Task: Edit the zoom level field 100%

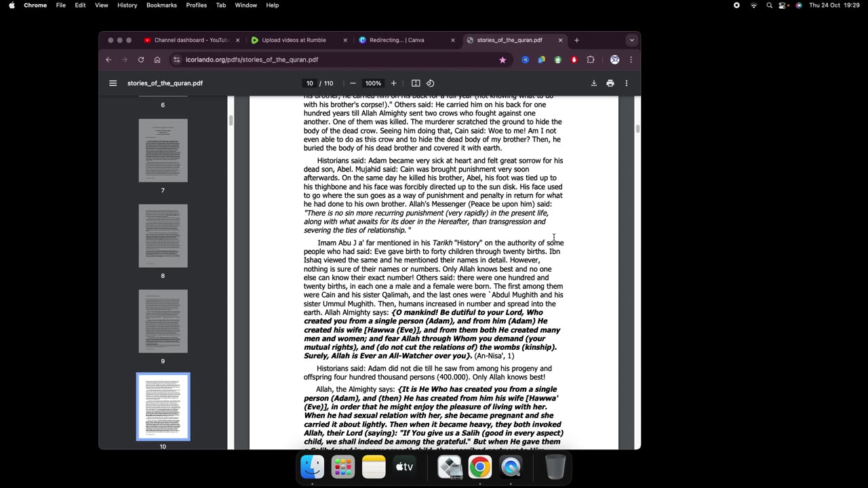Action: pos(373,83)
